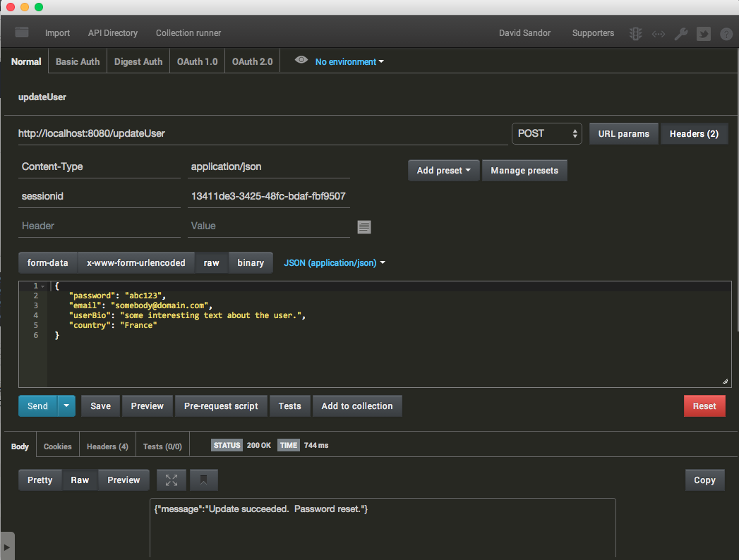The height and width of the screenshot is (560, 739).
Task: Click the red Reset button
Action: point(704,406)
